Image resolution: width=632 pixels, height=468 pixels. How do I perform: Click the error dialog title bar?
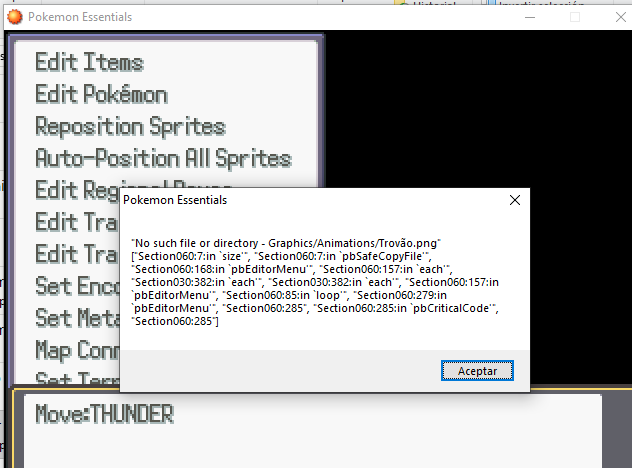tap(300, 200)
